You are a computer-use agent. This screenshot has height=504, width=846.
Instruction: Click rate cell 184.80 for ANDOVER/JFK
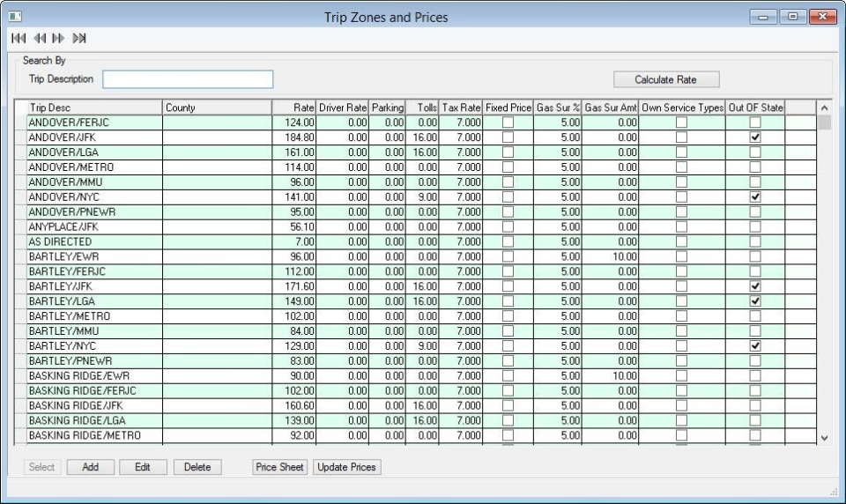tap(293, 137)
